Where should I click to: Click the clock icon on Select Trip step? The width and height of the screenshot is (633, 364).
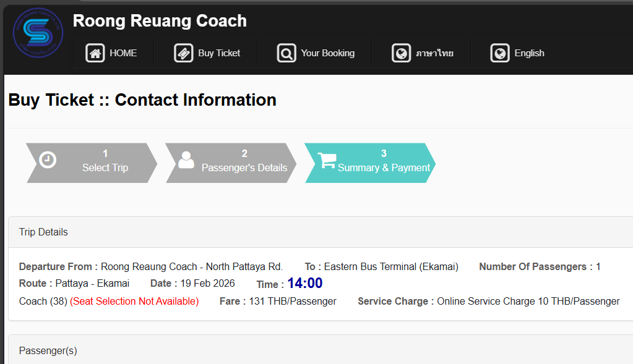pyautogui.click(x=48, y=159)
